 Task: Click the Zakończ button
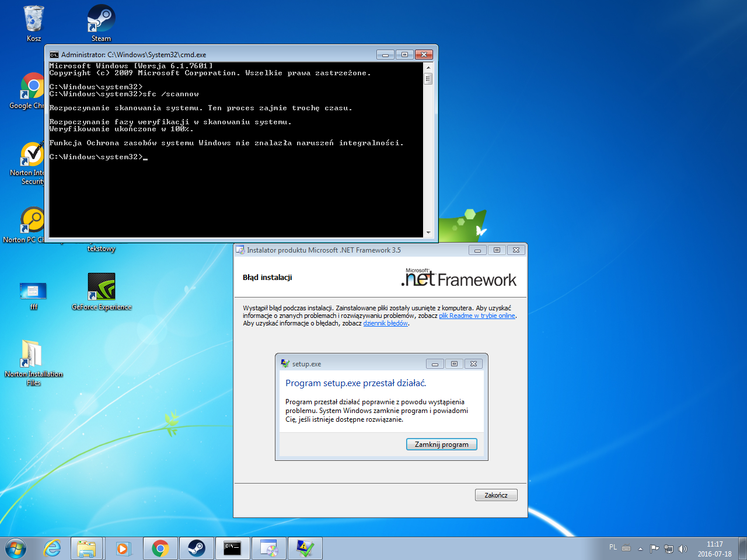point(496,495)
